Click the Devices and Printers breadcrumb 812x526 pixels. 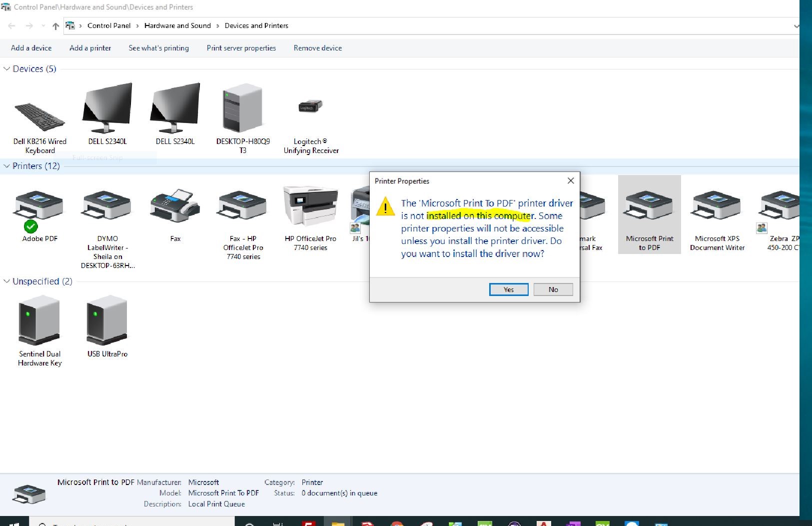coord(256,25)
